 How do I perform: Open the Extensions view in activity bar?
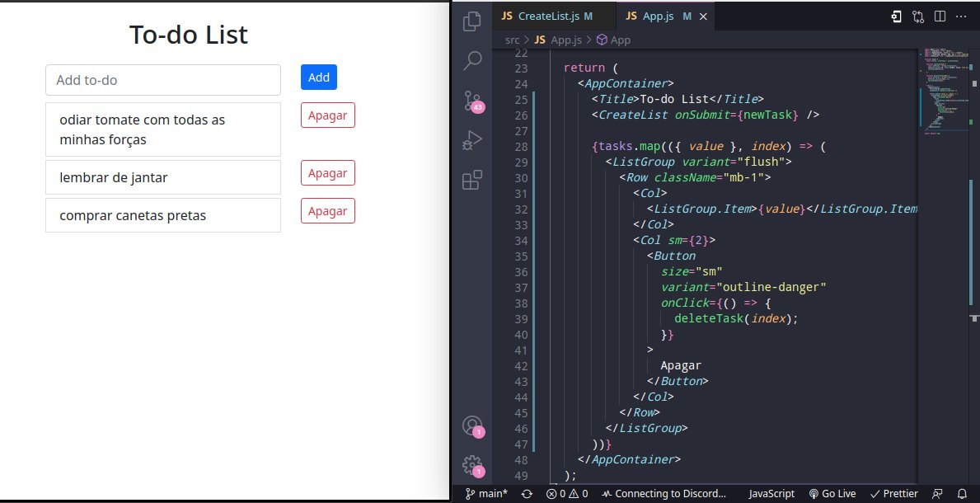472,181
